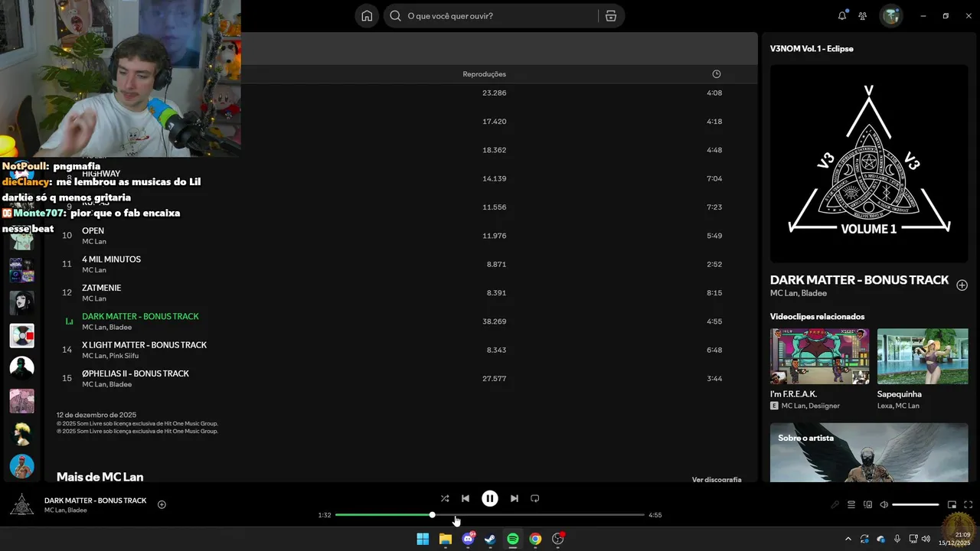The image size is (980, 551).
Task: Play track 10 OPEN
Action: click(93, 231)
